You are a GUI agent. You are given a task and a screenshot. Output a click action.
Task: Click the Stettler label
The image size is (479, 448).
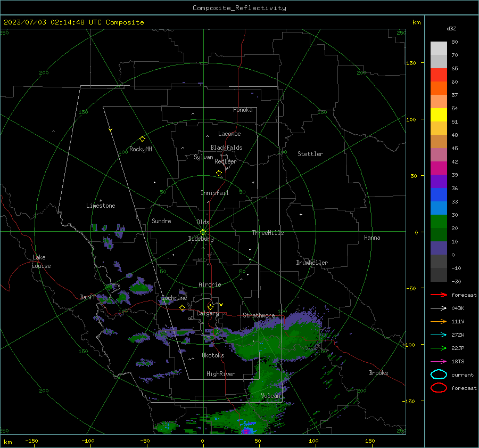tap(310, 154)
